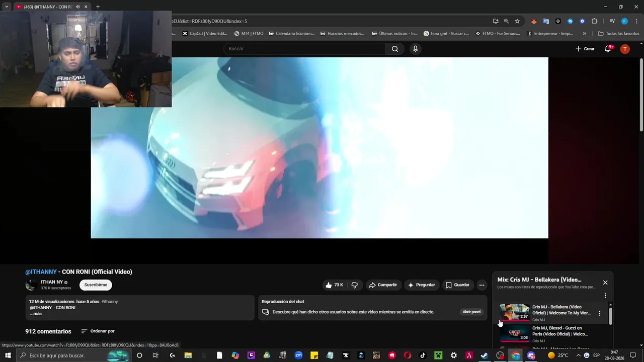Open the Horarios mercados... bookmark
The width and height of the screenshot is (644, 362).
(342, 34)
